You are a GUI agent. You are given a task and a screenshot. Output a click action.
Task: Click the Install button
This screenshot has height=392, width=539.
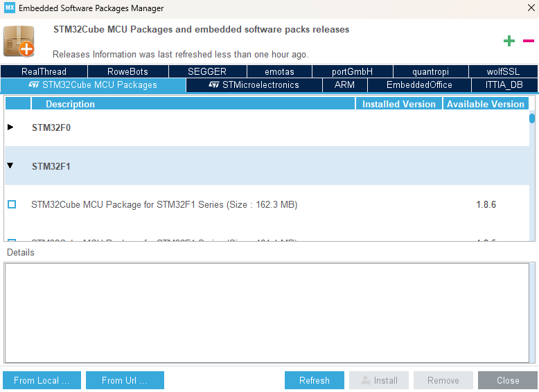pyautogui.click(x=379, y=380)
